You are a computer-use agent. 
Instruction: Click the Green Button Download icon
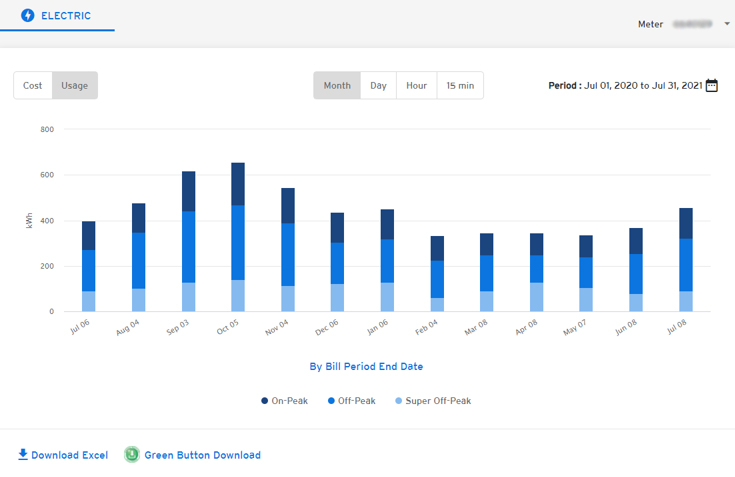click(131, 455)
